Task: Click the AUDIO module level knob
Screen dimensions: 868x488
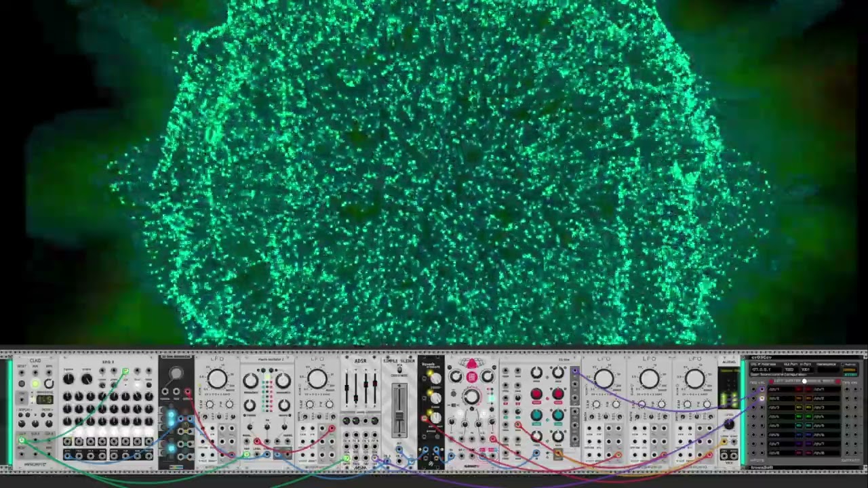Action: 729,424
